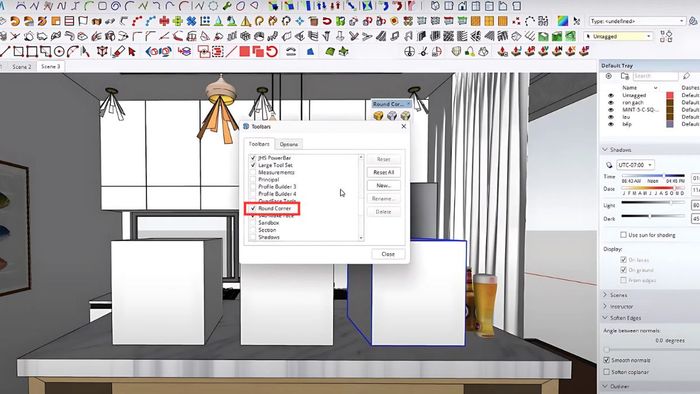The image size is (700, 394).
Task: Click the blue dotted curve plugin icon
Action: 151,21
